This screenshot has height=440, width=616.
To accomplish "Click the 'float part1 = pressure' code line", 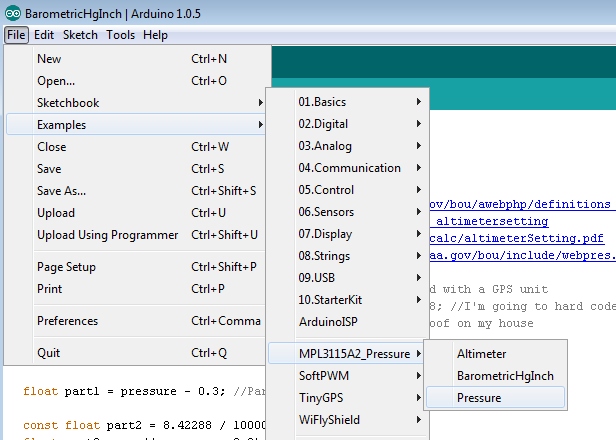I will coord(144,391).
